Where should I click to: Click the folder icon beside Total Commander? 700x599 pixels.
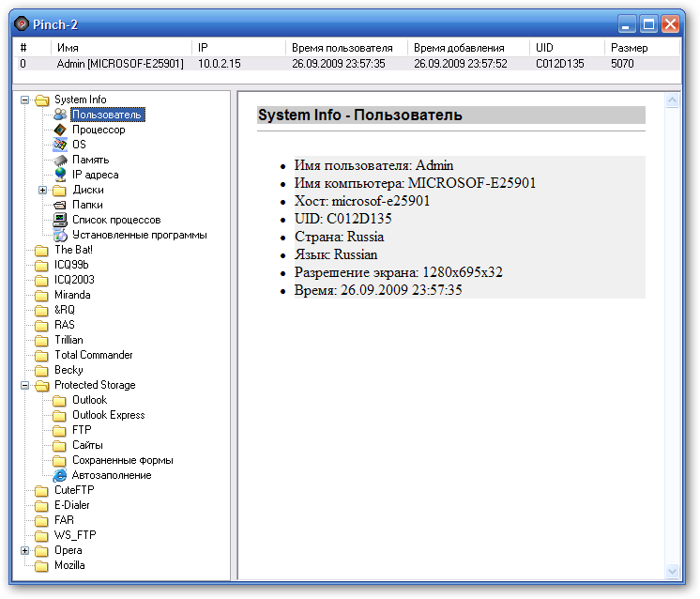(41, 355)
